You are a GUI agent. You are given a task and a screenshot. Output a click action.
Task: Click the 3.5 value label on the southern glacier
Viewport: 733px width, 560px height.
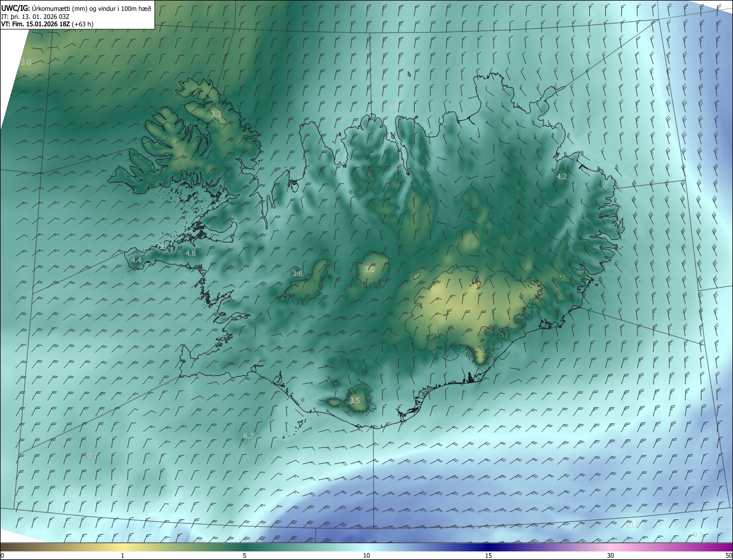point(354,401)
